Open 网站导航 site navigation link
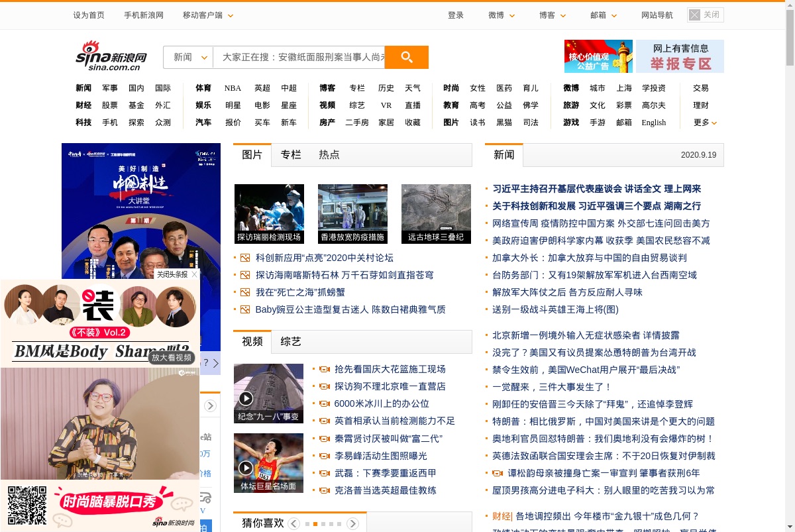 point(657,15)
